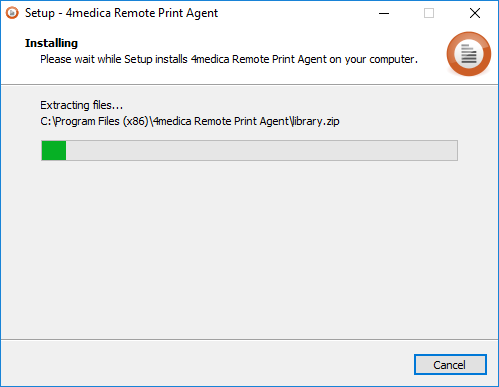The image size is (499, 387).
Task: Click the 'Installing' bold heading
Action: tap(51, 43)
